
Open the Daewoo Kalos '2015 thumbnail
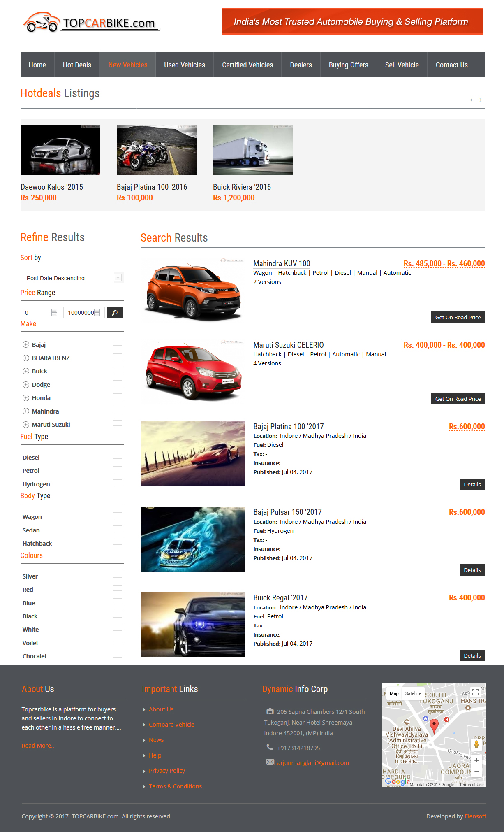point(60,150)
